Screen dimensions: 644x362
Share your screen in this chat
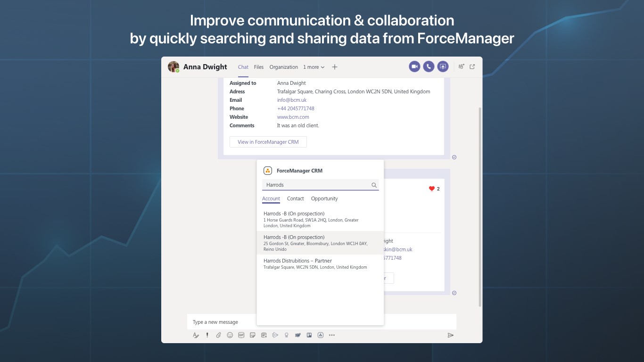(443, 67)
